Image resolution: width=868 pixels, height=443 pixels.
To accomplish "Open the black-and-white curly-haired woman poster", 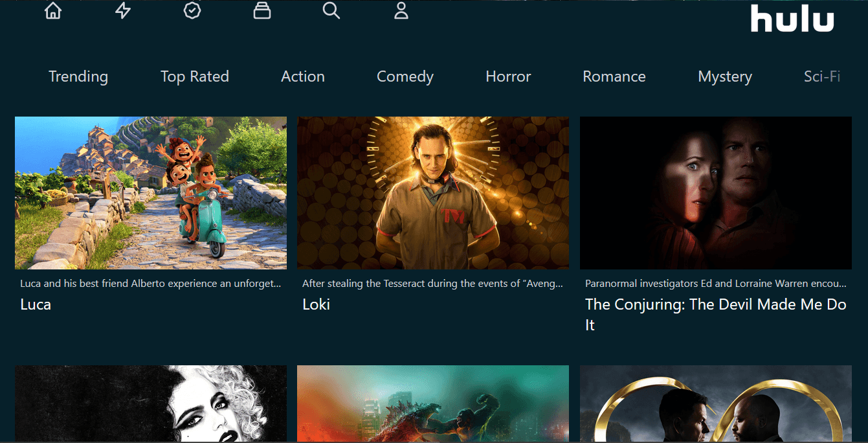I will [151, 403].
